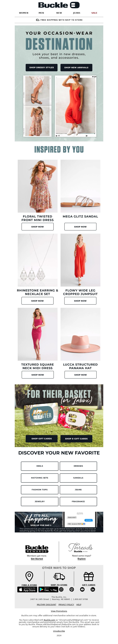Open Buckle's Pinterest page
Image resolution: width=118 pixels, height=644 pixels.
coord(72,589)
